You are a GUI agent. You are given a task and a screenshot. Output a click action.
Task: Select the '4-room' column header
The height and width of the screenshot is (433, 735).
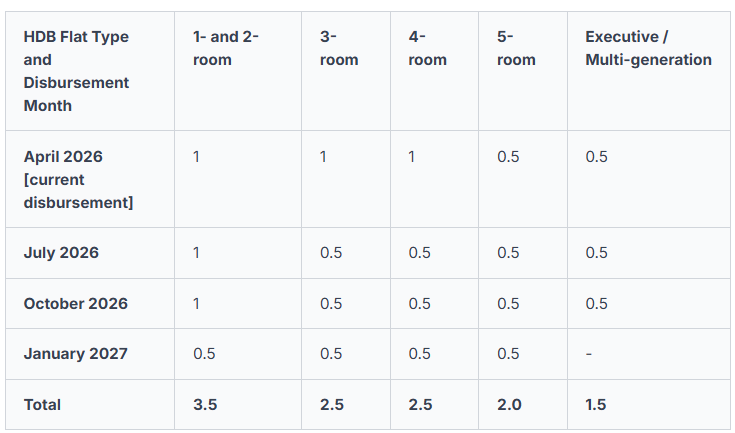pos(427,48)
